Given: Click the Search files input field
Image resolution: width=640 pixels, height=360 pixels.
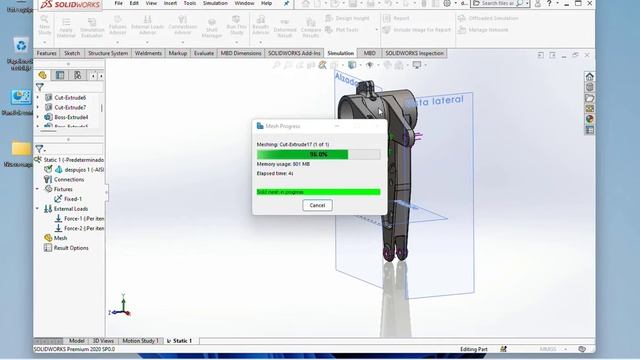Looking at the screenshot, I should point(498,3).
